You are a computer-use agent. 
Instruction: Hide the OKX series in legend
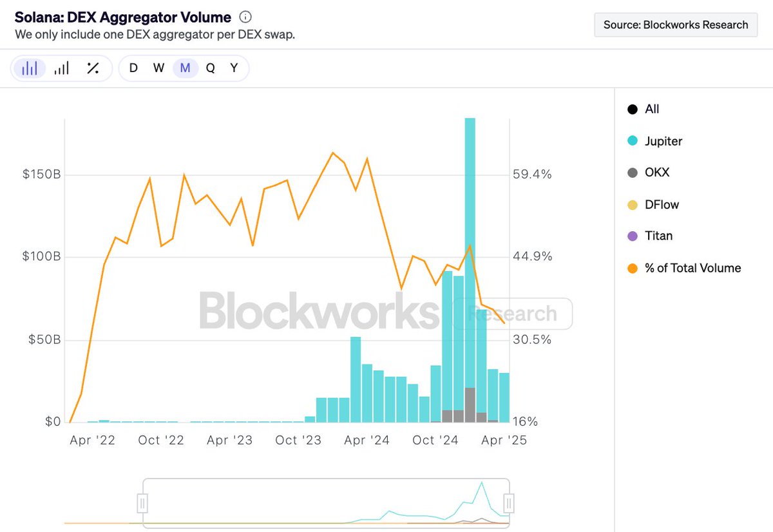633,173
